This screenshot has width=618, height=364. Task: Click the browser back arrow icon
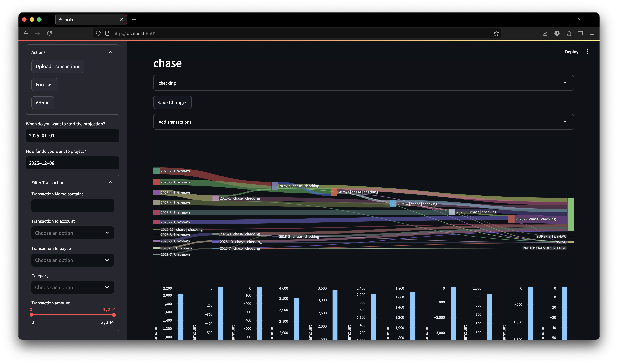(26, 33)
